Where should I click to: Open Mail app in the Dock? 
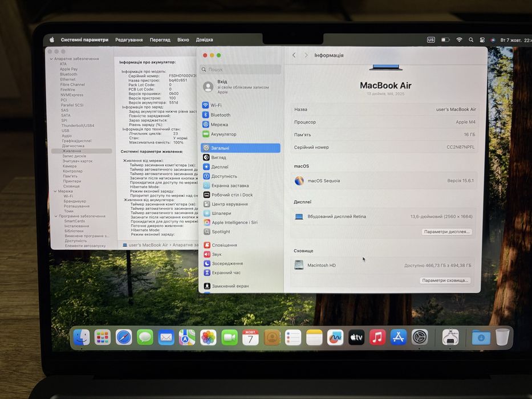point(166,337)
